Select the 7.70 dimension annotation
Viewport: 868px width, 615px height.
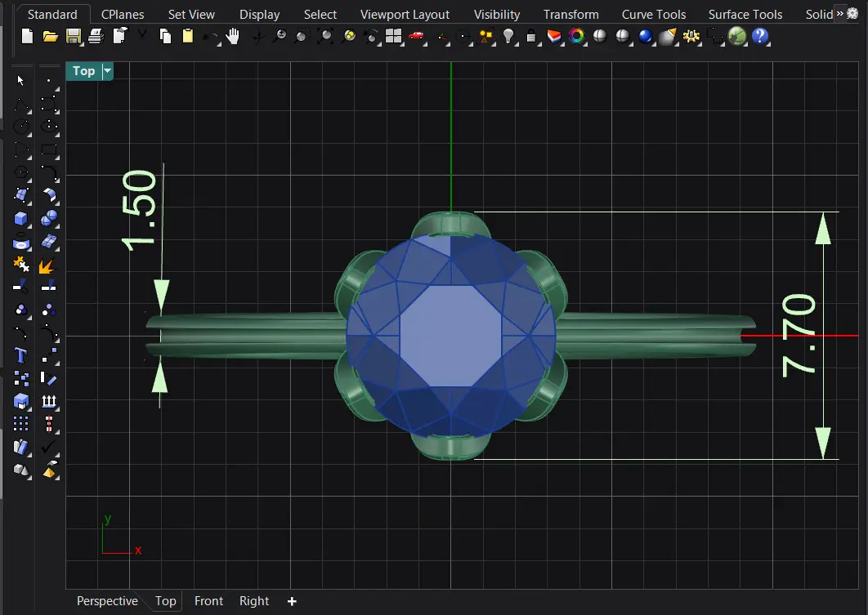(x=799, y=336)
